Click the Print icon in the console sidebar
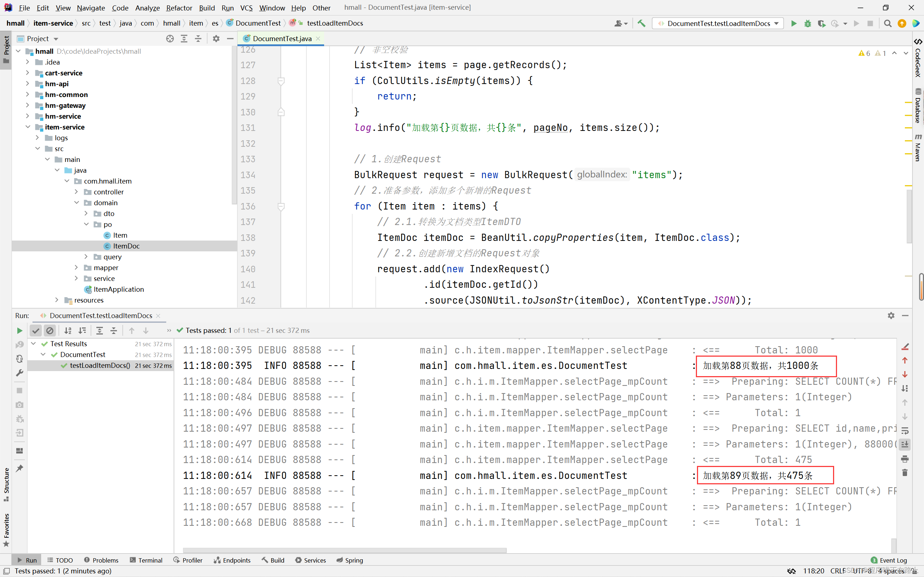Screen dimensions: 924x577 point(905,459)
